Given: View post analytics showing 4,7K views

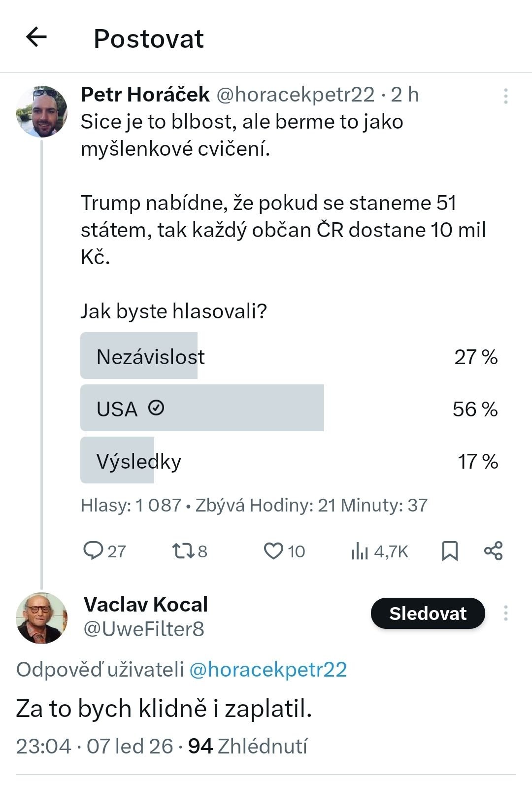Looking at the screenshot, I should (379, 551).
